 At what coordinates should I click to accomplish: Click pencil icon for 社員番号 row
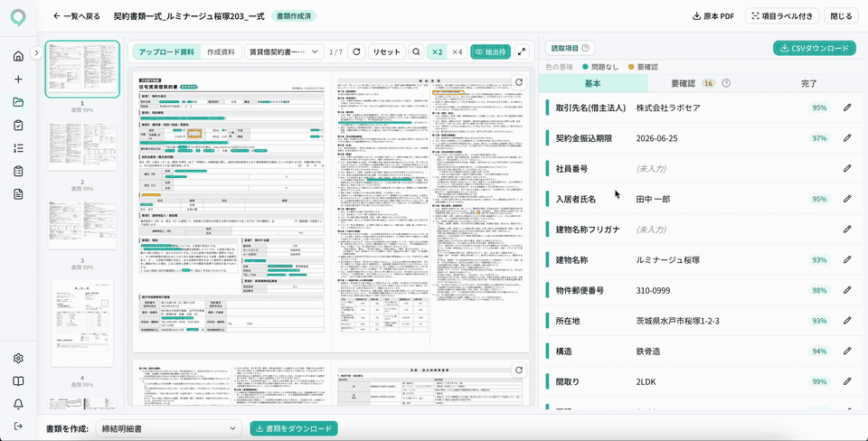coord(847,168)
